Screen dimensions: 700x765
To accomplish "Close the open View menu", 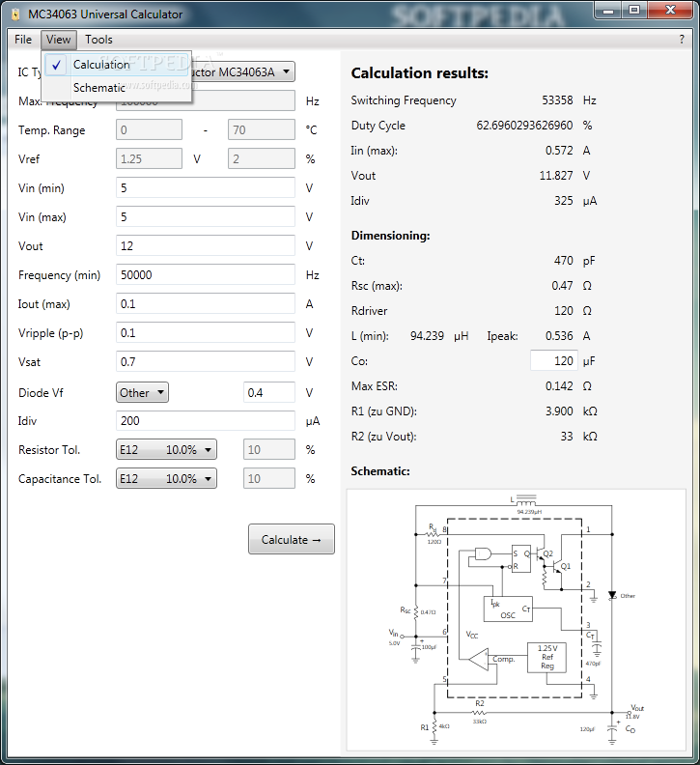I will pos(59,40).
